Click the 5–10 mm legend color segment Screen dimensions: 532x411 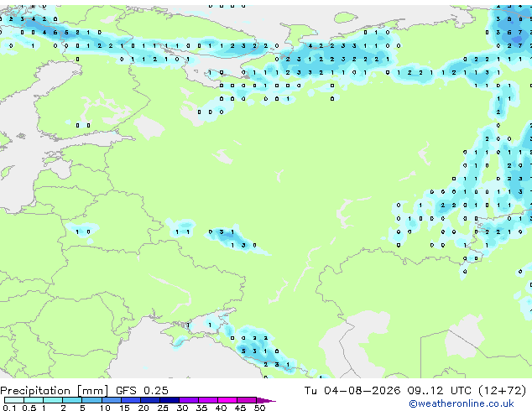(x=91, y=400)
